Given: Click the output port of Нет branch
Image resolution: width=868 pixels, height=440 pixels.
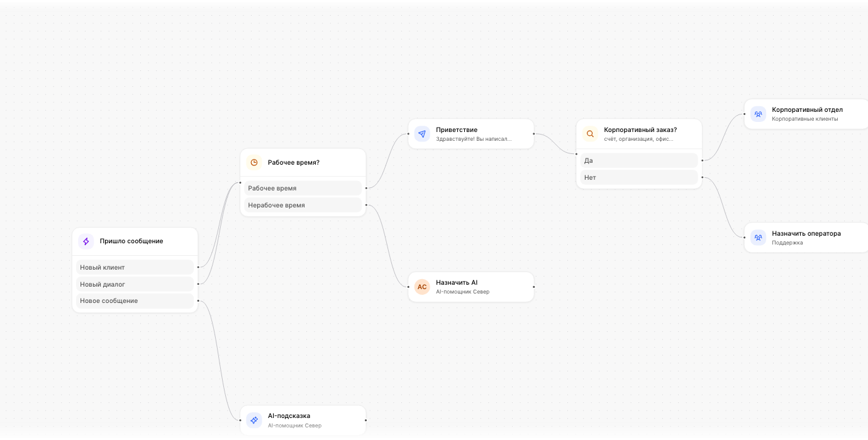Looking at the screenshot, I should pyautogui.click(x=702, y=177).
